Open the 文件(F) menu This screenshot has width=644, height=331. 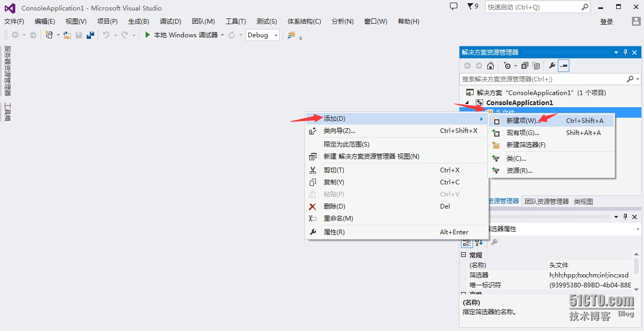coord(14,22)
